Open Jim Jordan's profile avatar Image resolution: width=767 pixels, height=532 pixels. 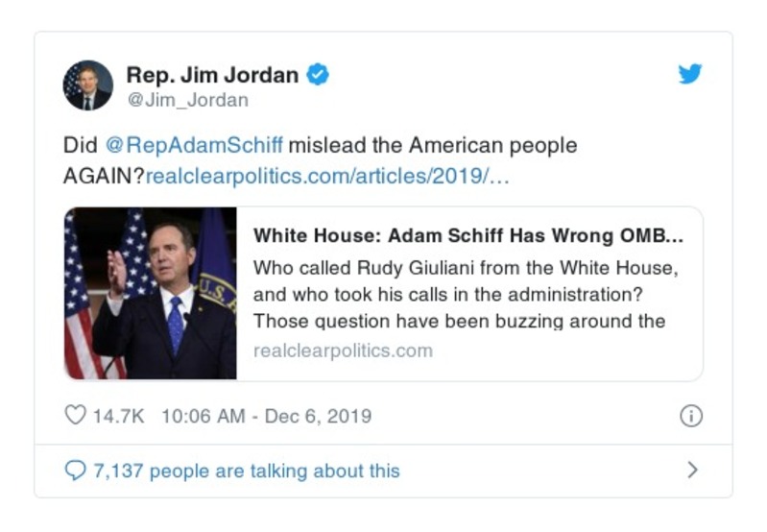pos(88,85)
